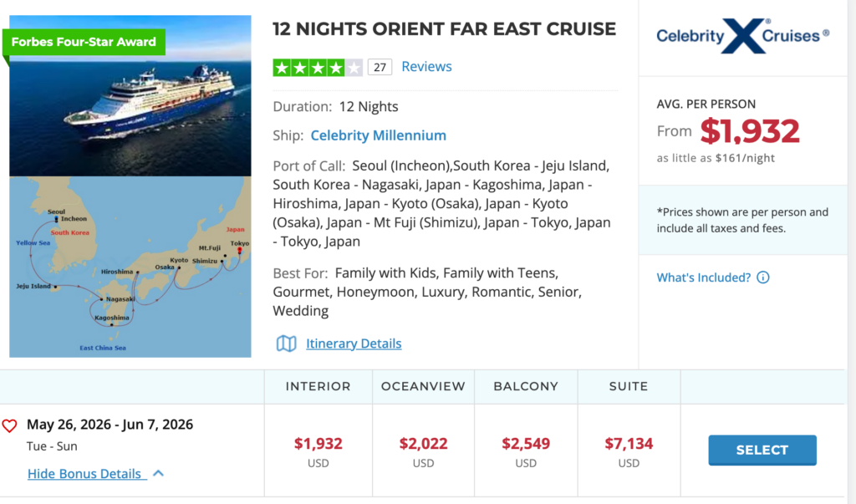The width and height of the screenshot is (856, 504).
Task: Open the Itinerary Details link
Action: click(x=354, y=344)
